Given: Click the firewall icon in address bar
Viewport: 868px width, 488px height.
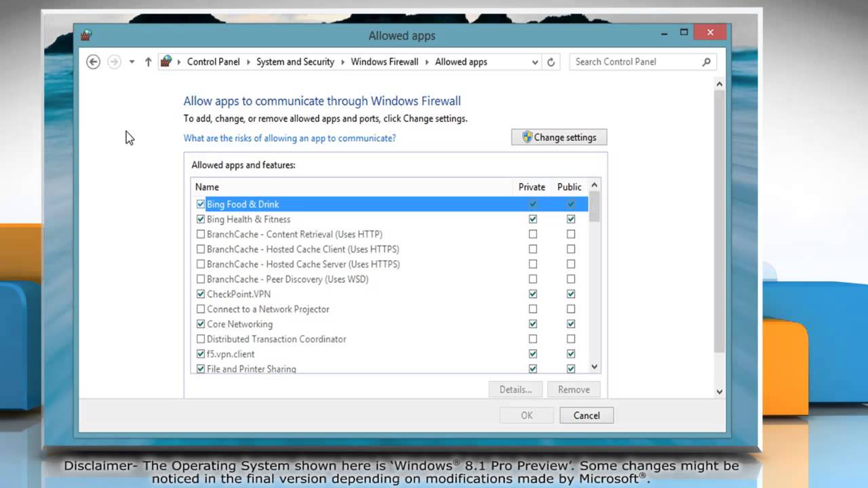Looking at the screenshot, I should [166, 62].
